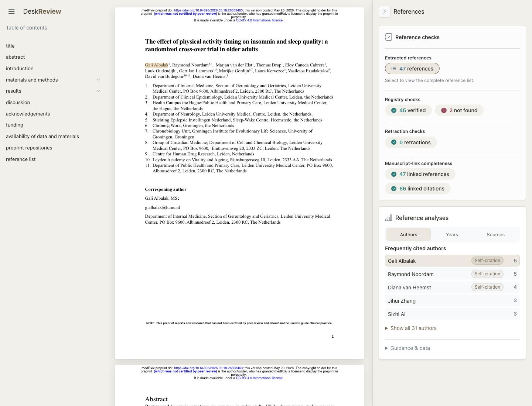Click the red alert icon on 2 not found

(444, 110)
